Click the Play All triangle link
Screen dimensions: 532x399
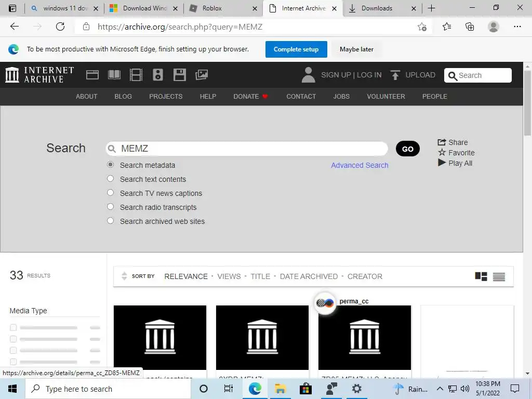tap(455, 163)
